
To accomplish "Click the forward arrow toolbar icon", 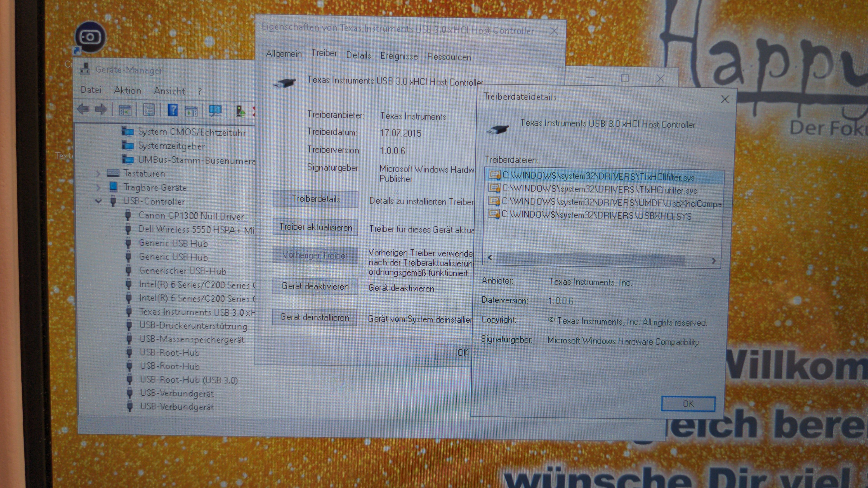I will 101,109.
